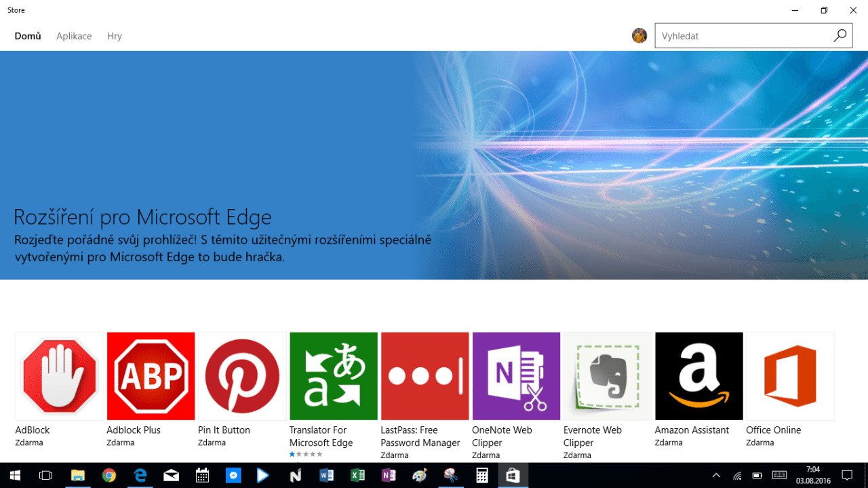Click the search magnifier icon

click(840, 36)
